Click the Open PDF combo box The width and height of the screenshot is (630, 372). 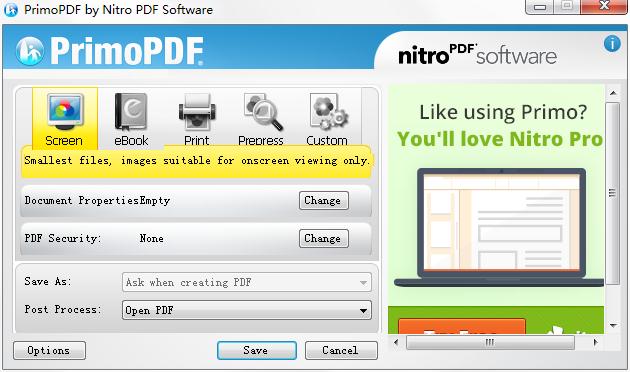(x=247, y=310)
